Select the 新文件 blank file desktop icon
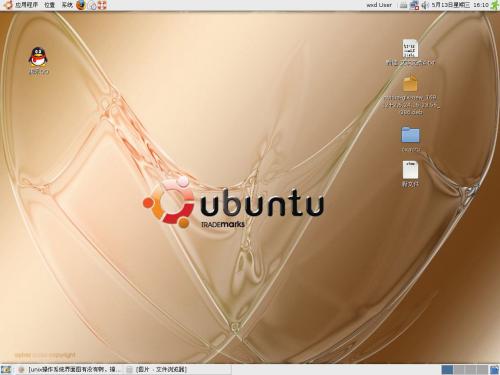 click(410, 170)
